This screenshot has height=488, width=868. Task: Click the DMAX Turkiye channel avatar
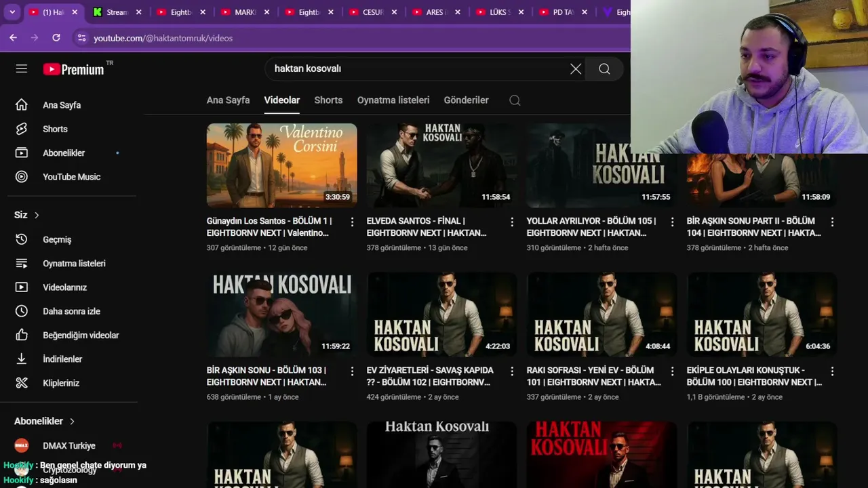pyautogui.click(x=22, y=445)
